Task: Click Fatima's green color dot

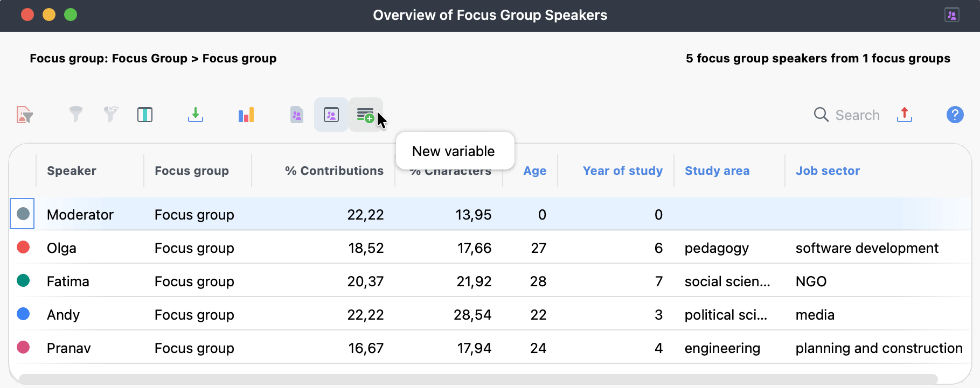Action: tap(23, 280)
